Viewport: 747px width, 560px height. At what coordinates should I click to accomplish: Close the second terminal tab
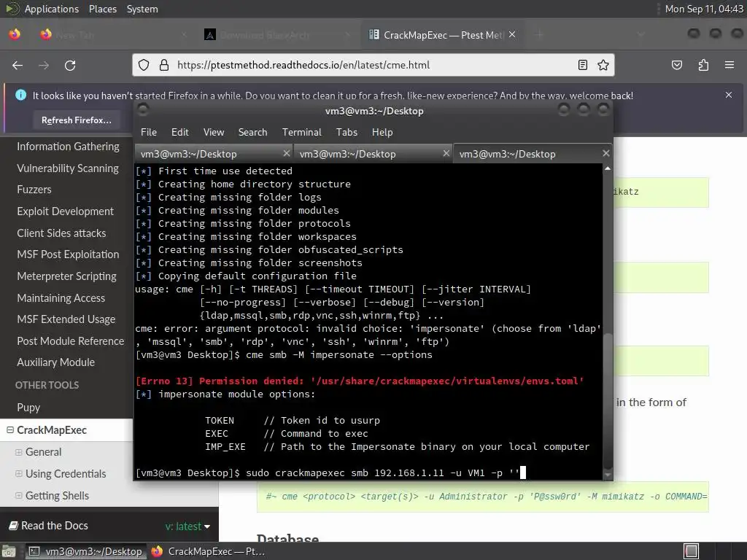tap(446, 153)
